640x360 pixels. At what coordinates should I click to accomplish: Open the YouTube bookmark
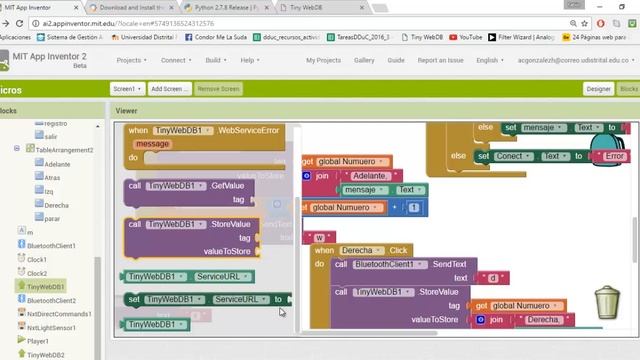pyautogui.click(x=466, y=37)
